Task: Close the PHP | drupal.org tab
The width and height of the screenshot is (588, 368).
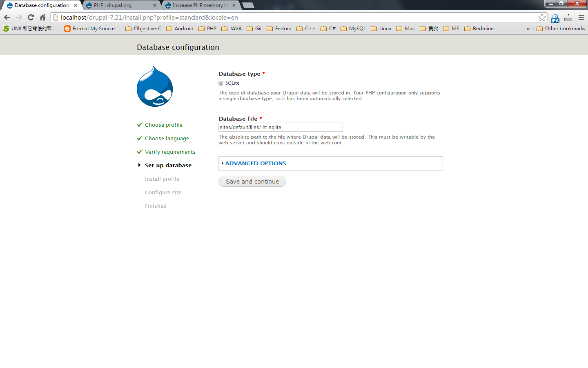Action: coord(155,5)
